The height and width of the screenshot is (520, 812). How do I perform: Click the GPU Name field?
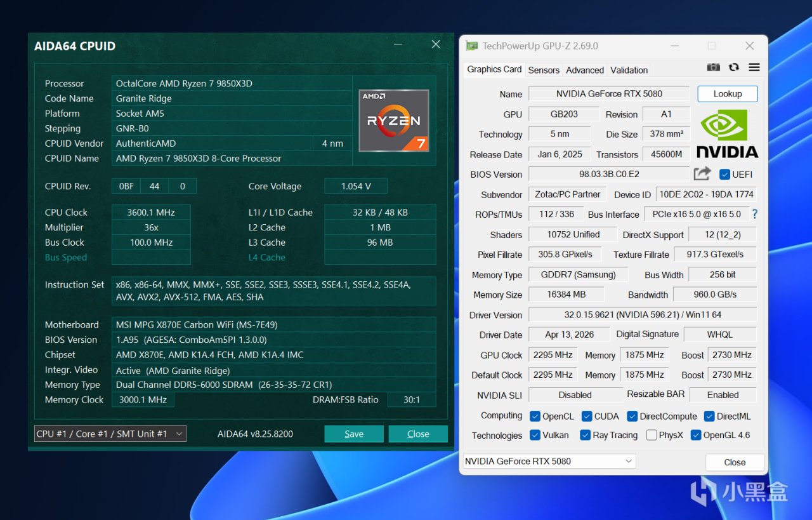pos(609,94)
